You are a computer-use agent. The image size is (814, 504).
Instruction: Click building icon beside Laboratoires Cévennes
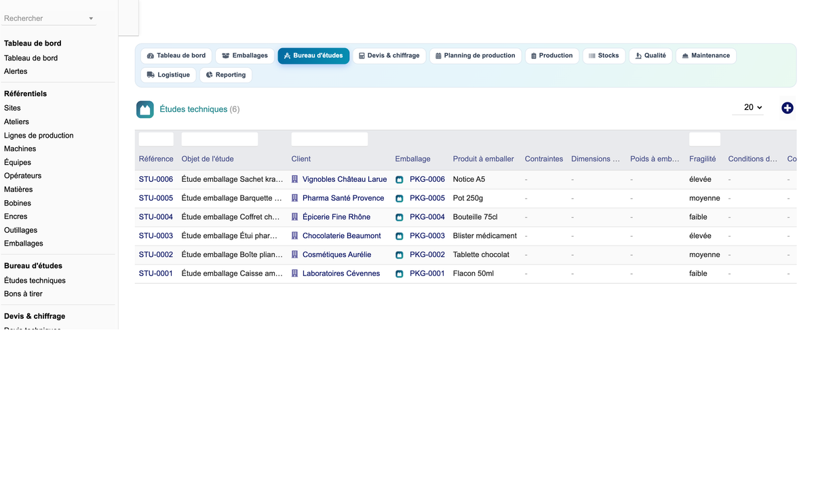coord(295,273)
